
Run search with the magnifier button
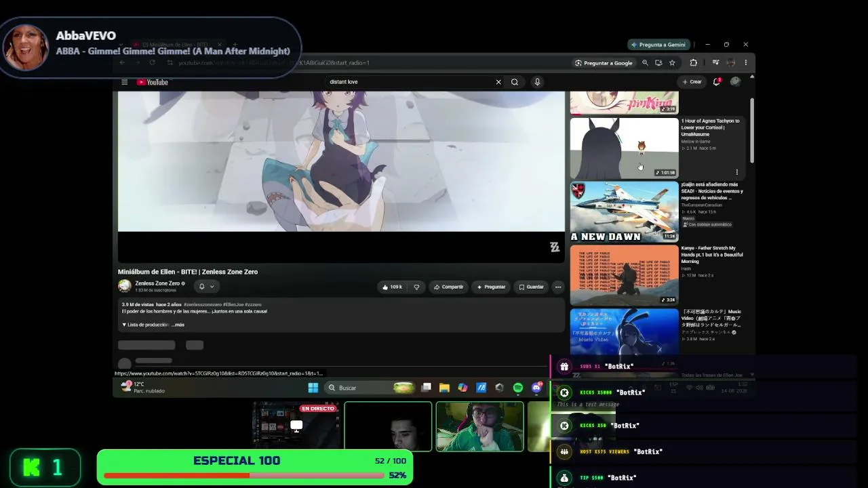[515, 82]
